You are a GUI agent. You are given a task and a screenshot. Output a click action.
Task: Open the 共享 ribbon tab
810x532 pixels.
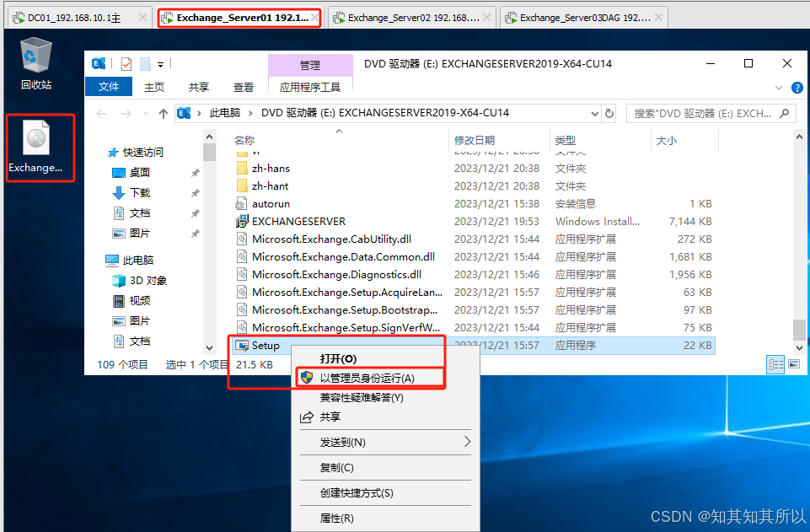(198, 87)
